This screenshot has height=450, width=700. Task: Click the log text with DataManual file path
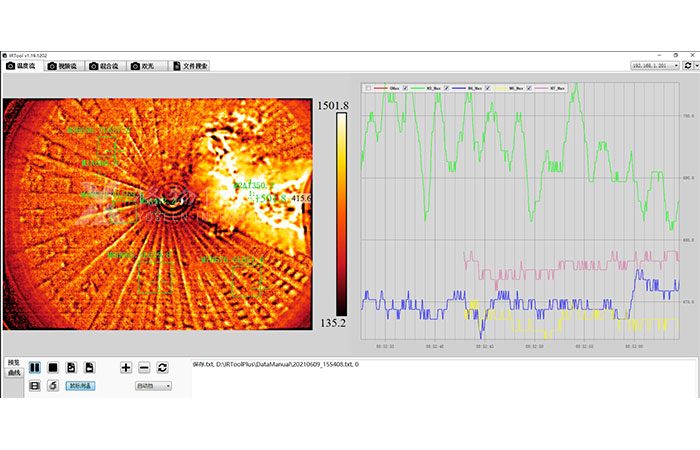pyautogui.click(x=275, y=364)
